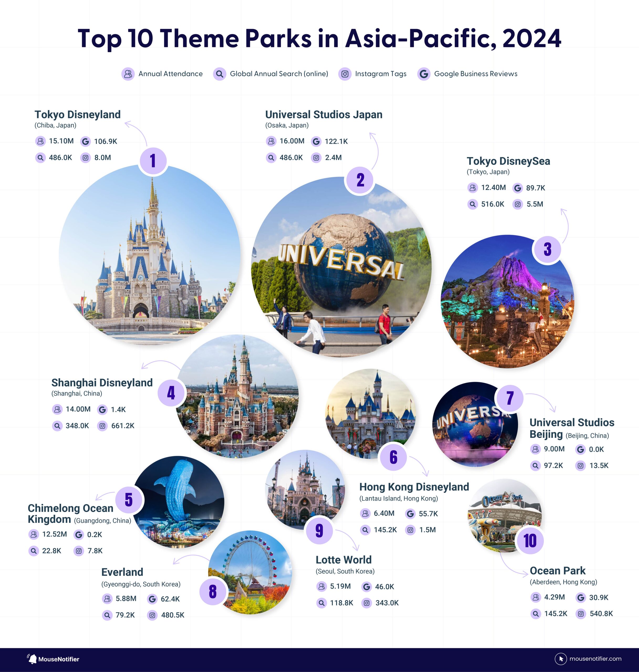This screenshot has height=672, width=639.
Task: Click rank badge number 10
Action: [x=530, y=540]
